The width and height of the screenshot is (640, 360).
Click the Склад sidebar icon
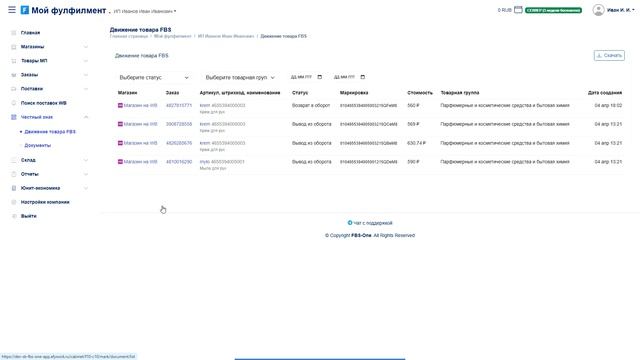13,160
